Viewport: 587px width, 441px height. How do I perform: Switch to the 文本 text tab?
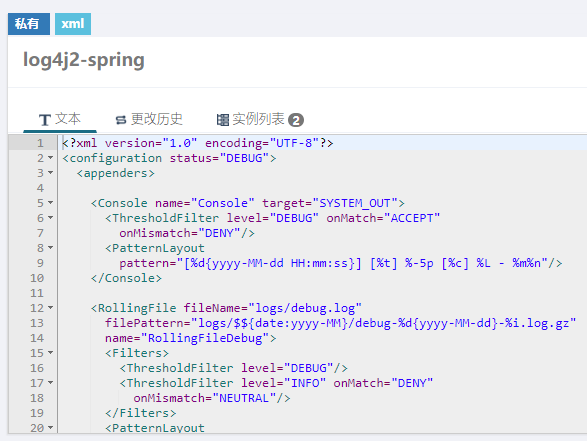pyautogui.click(x=60, y=119)
